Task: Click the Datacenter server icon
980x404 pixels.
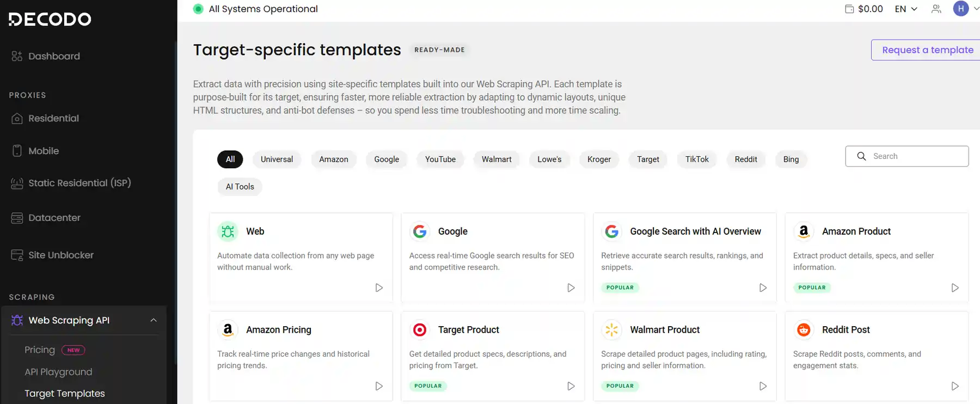Action: click(x=17, y=218)
